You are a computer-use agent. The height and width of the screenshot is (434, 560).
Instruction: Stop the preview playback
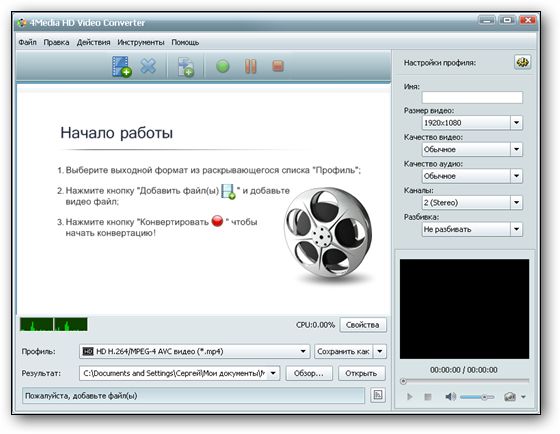coord(428,397)
